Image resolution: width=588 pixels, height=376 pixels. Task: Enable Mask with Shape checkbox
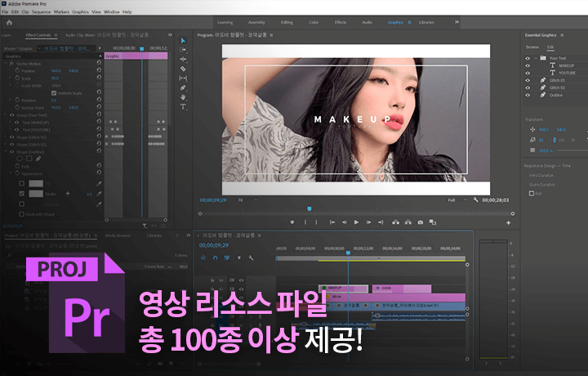22,214
